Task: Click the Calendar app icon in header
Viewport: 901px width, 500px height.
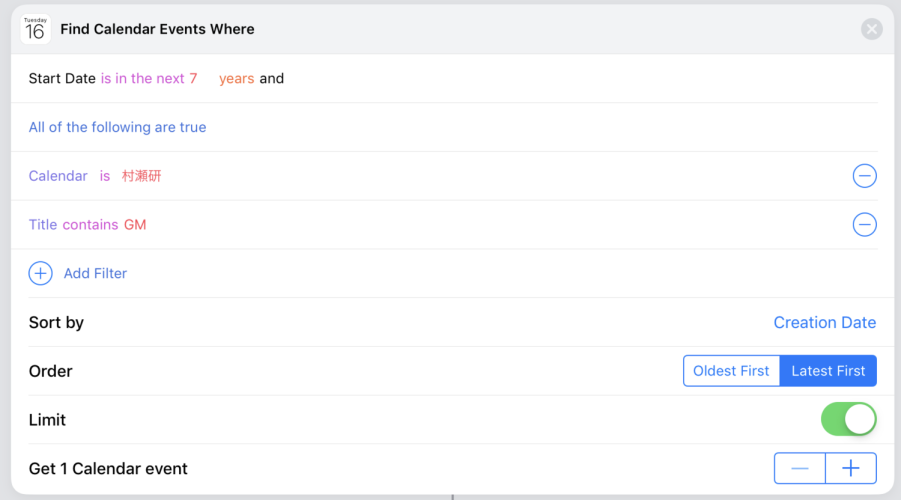Action: tap(36, 29)
